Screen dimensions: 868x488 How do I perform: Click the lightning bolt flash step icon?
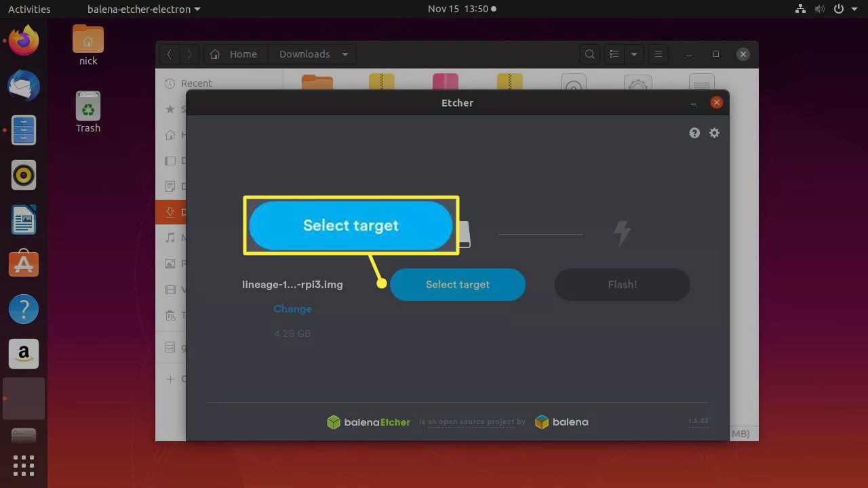click(622, 234)
